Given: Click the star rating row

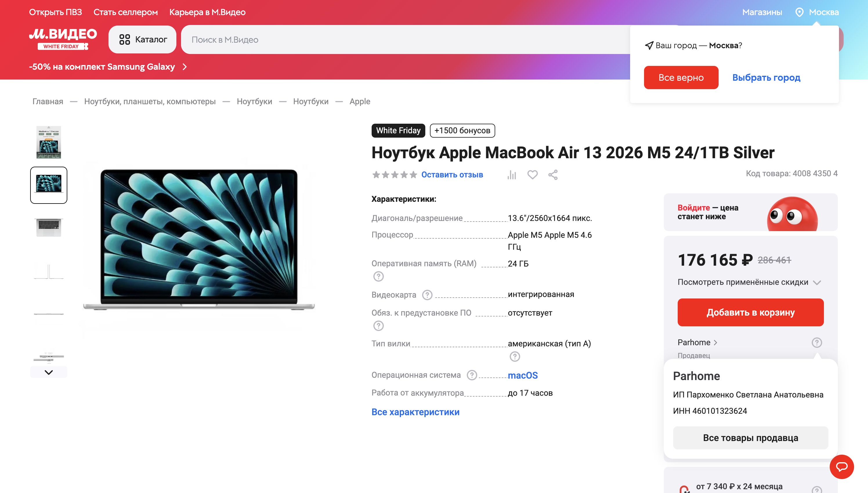Looking at the screenshot, I should pyautogui.click(x=395, y=175).
